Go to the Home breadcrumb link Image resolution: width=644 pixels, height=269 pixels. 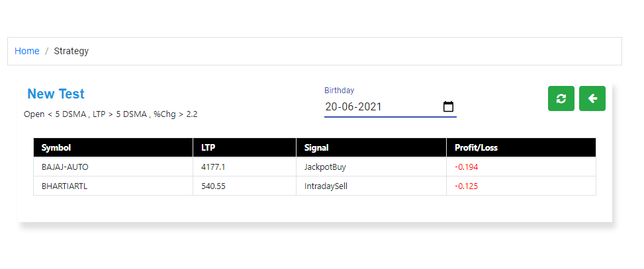click(x=27, y=51)
